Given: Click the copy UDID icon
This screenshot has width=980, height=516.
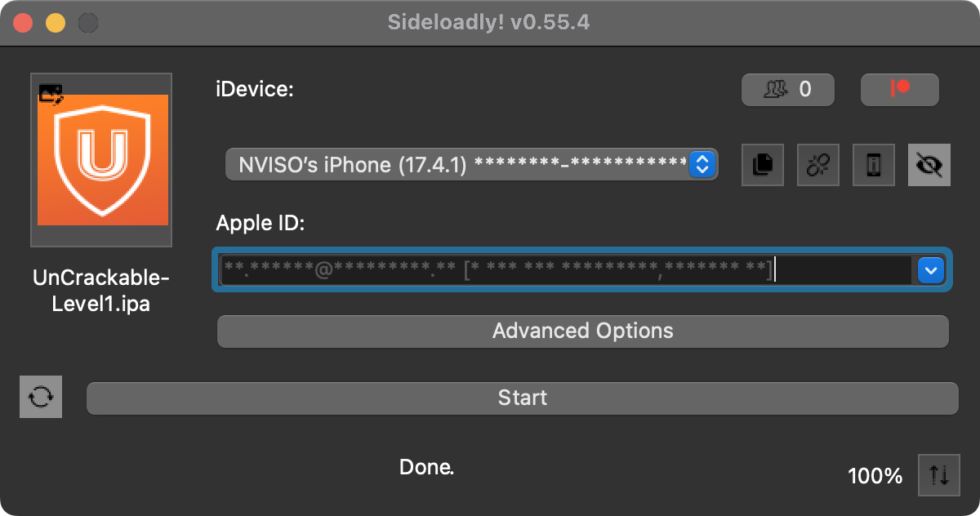Looking at the screenshot, I should (763, 165).
